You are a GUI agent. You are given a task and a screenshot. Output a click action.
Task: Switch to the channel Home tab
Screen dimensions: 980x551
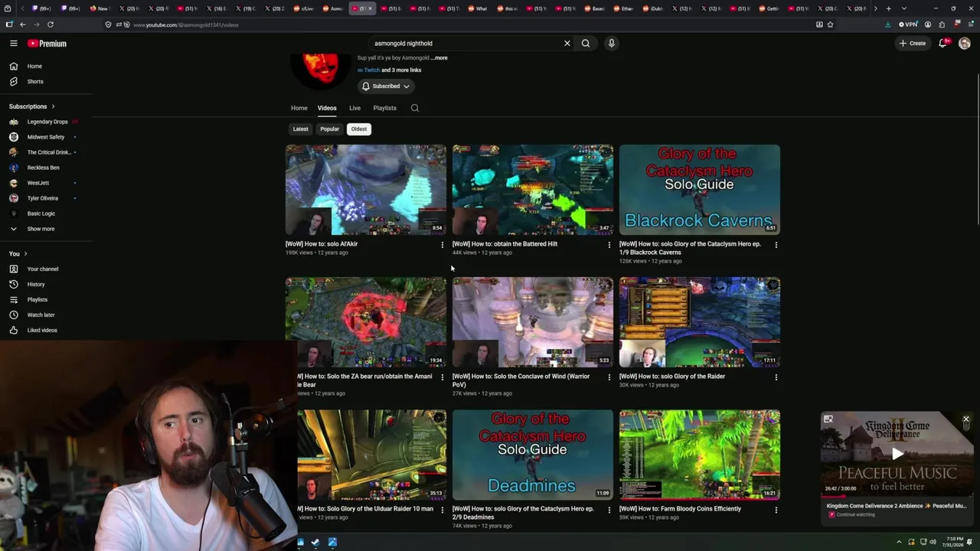coord(299,108)
